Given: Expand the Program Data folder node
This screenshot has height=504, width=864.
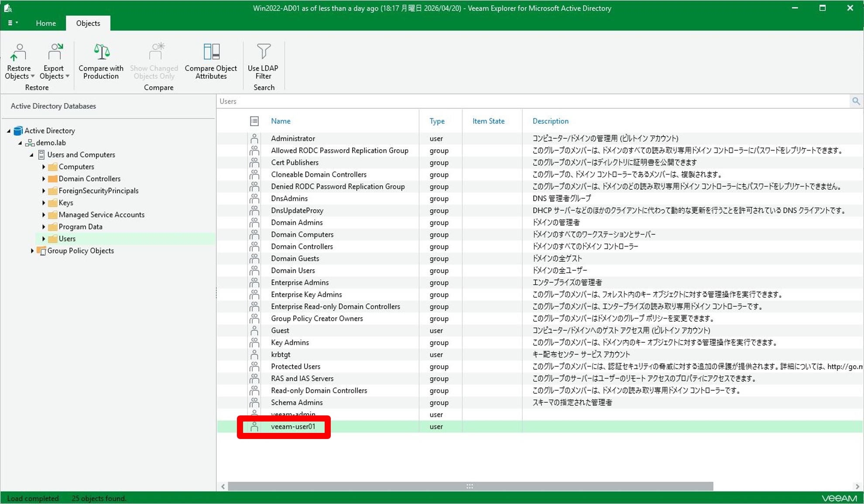Looking at the screenshot, I should (44, 227).
